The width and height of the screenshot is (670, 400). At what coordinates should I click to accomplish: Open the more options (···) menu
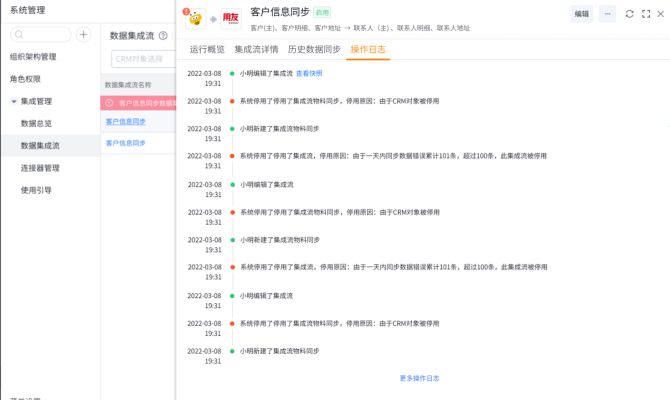click(x=607, y=14)
